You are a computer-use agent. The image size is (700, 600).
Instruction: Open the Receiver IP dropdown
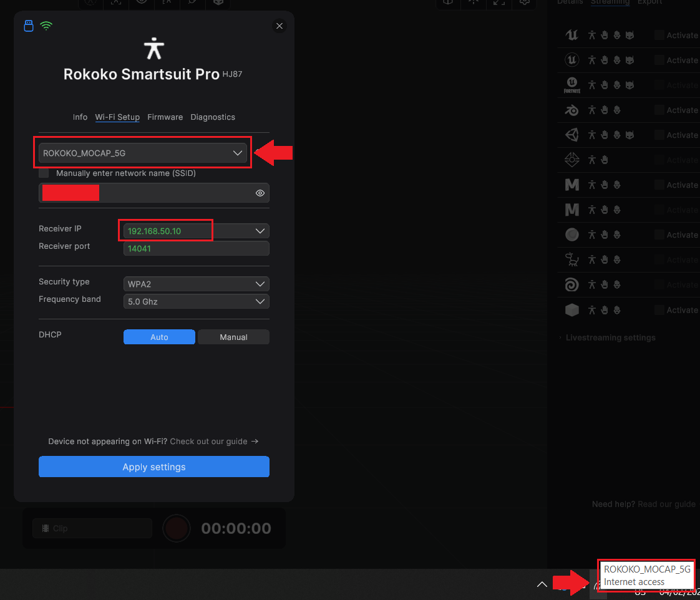tap(197, 231)
